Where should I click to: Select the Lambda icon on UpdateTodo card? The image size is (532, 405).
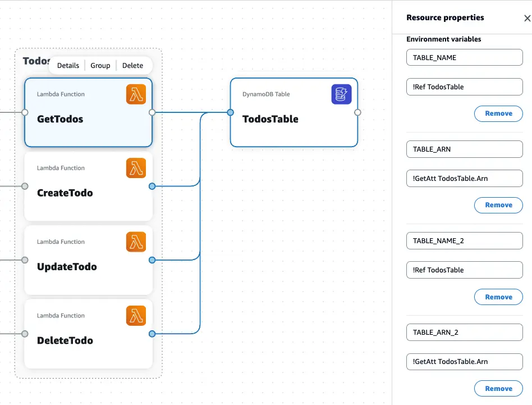click(x=136, y=242)
